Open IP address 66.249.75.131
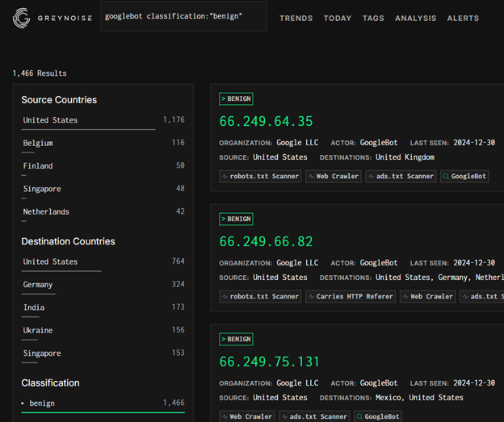Viewport: 504px width, 422px height. point(269,361)
